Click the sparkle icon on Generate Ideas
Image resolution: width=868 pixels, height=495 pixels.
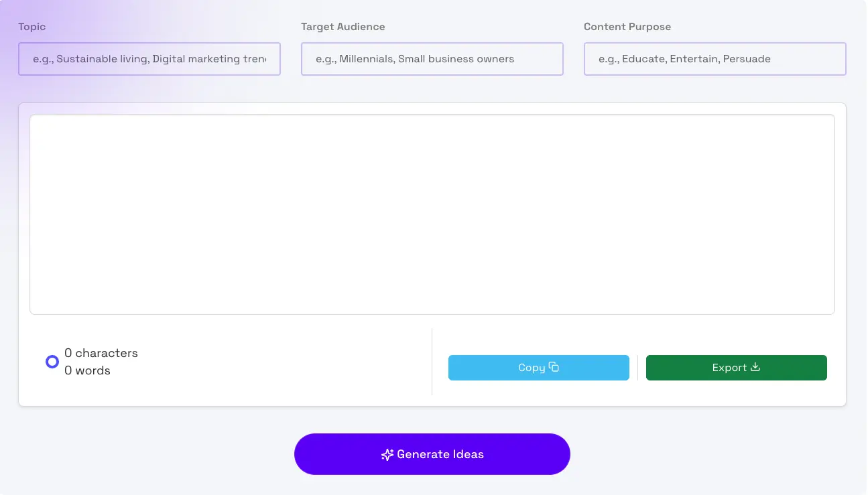click(387, 455)
